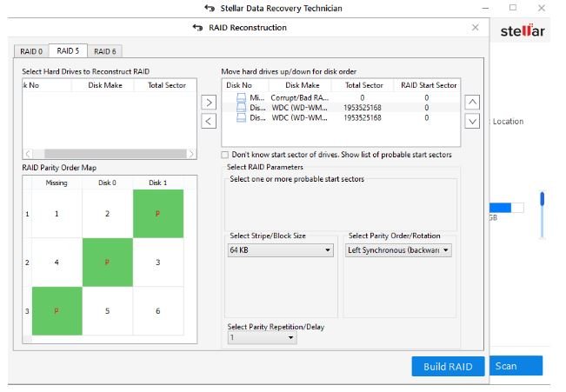Click the stellar logo

pyautogui.click(x=523, y=30)
